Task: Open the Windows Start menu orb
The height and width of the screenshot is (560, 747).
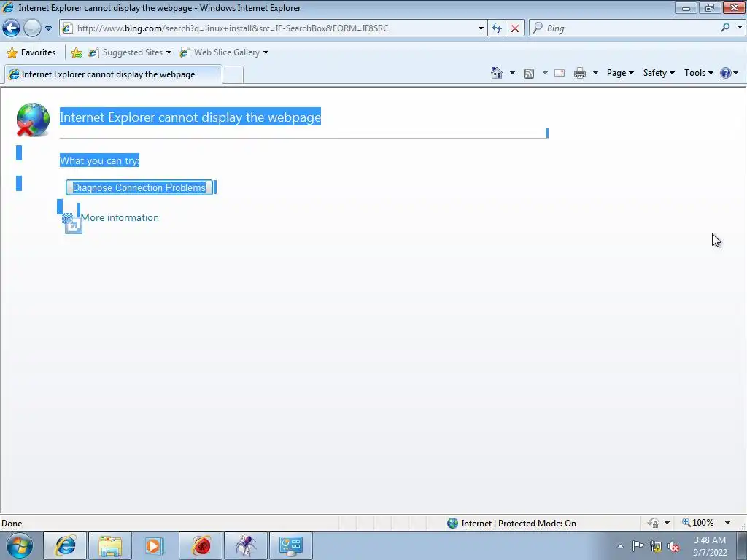Action: click(20, 545)
